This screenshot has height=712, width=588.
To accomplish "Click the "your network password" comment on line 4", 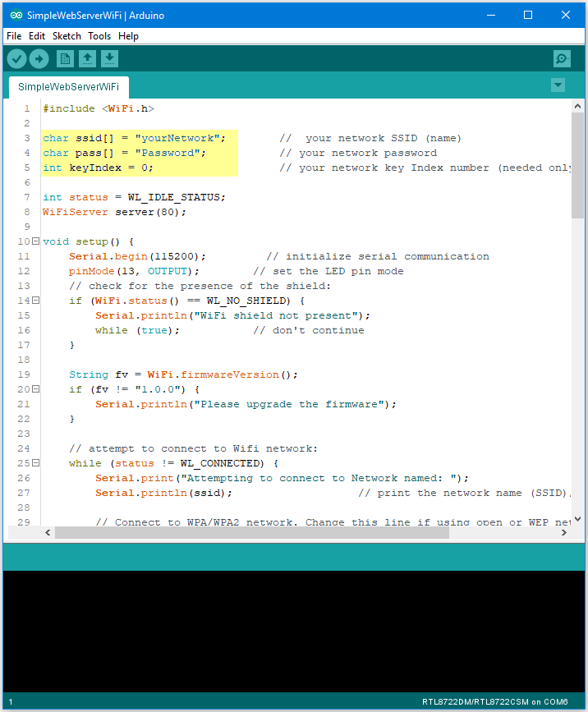I will pos(358,153).
